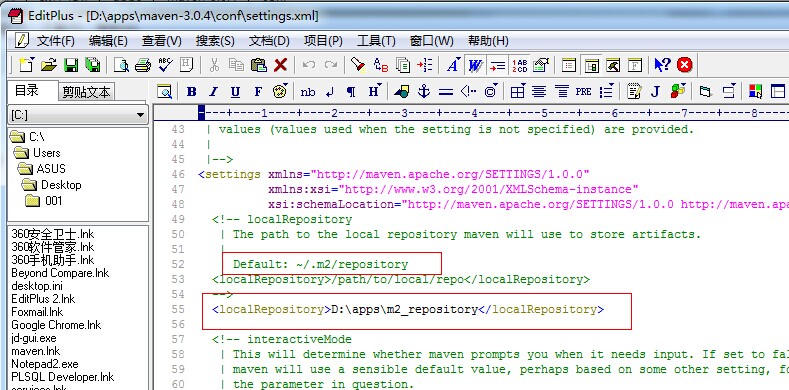
Task: Open the colored blocks object dropdown
Action: pyautogui.click(x=678, y=92)
